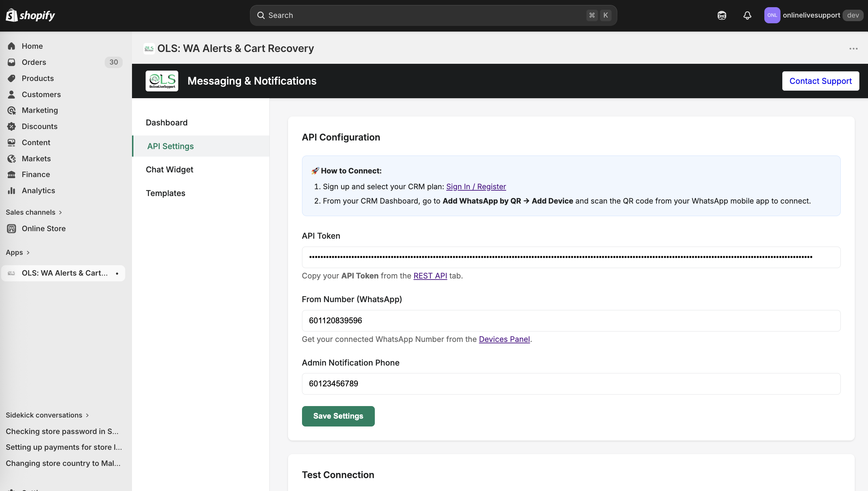
Task: Click the dev badge next to store name
Action: [x=853, y=15]
